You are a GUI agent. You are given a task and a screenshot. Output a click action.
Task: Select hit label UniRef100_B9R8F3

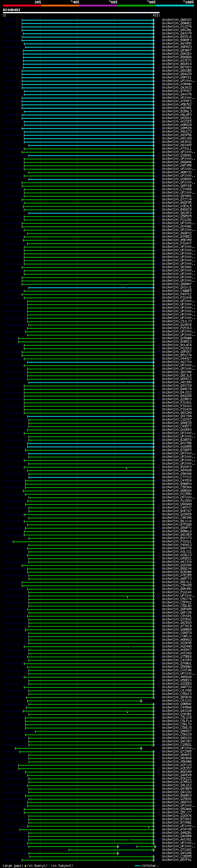(x=177, y=40)
